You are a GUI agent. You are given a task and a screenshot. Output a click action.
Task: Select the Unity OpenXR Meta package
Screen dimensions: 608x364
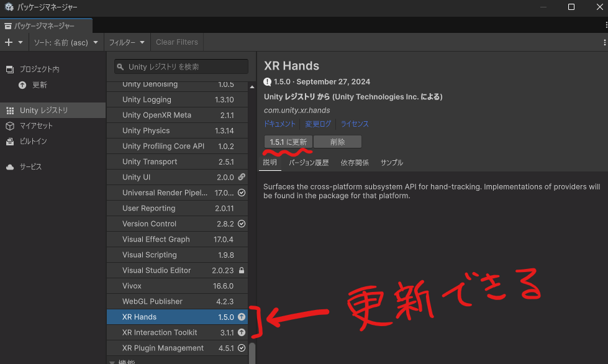[177, 115]
